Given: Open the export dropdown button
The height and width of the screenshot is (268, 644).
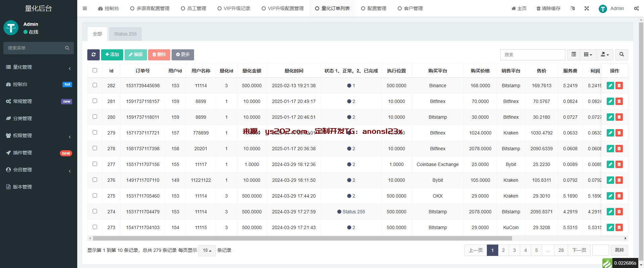Looking at the screenshot, I should pos(605,55).
